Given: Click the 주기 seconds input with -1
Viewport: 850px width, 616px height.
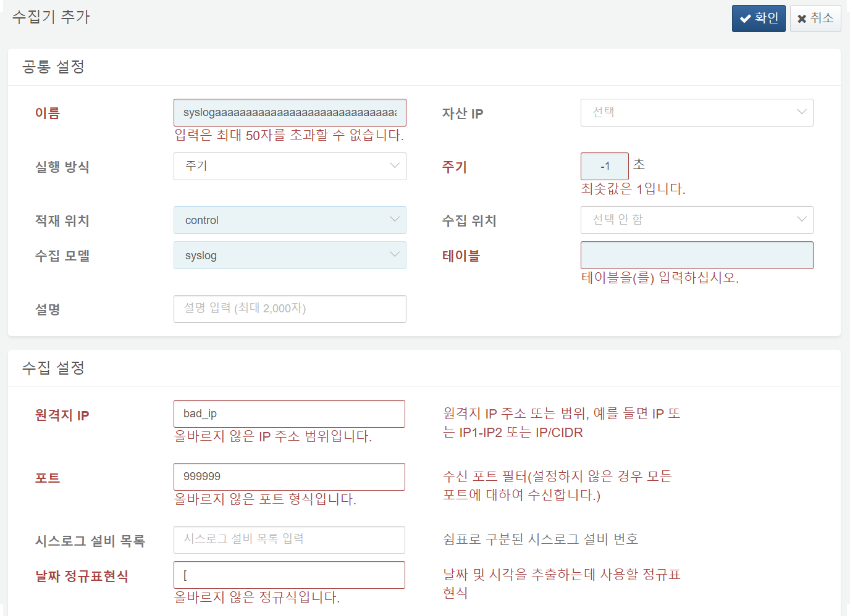Looking at the screenshot, I should pos(605,166).
